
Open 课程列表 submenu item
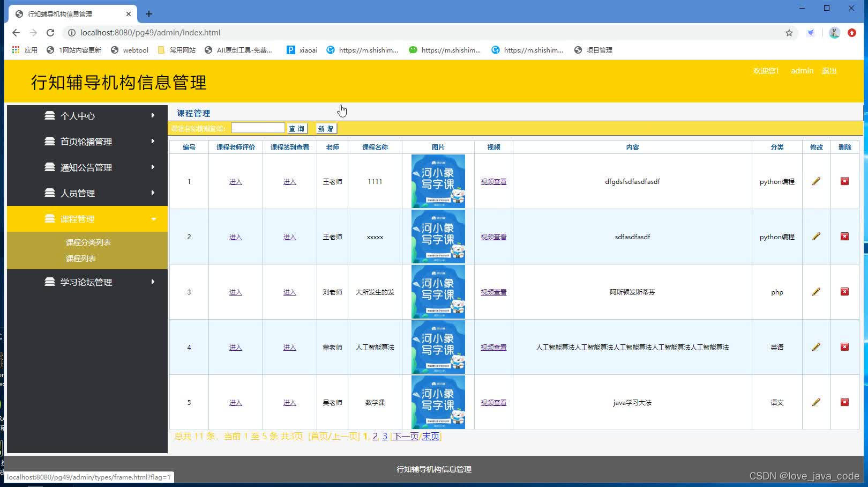[81, 259]
